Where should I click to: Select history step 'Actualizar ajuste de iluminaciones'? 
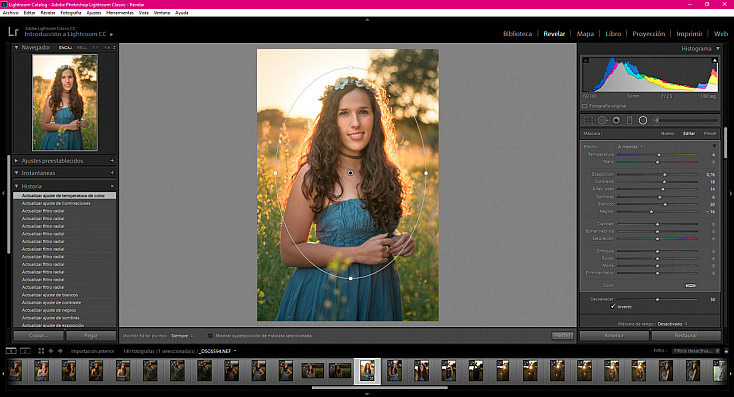pyautogui.click(x=65, y=203)
